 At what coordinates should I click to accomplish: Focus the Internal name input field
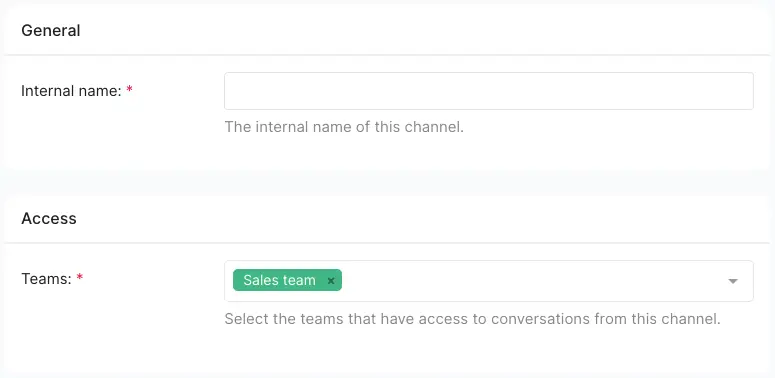coord(489,91)
